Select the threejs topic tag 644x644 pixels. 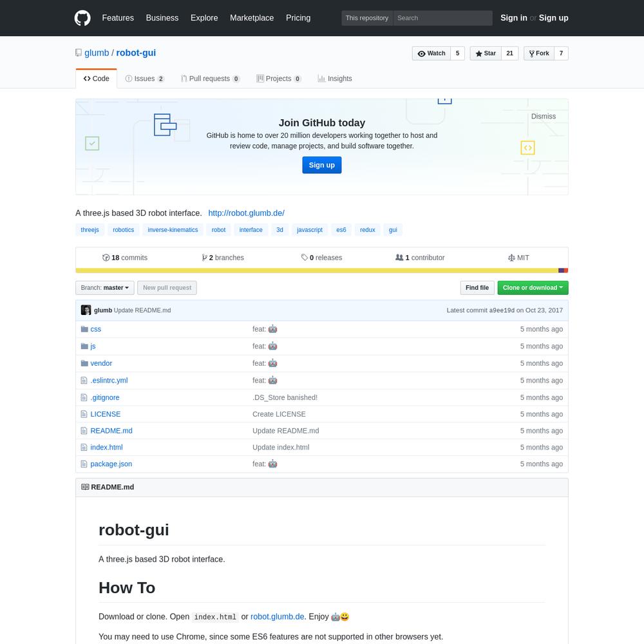(x=90, y=230)
